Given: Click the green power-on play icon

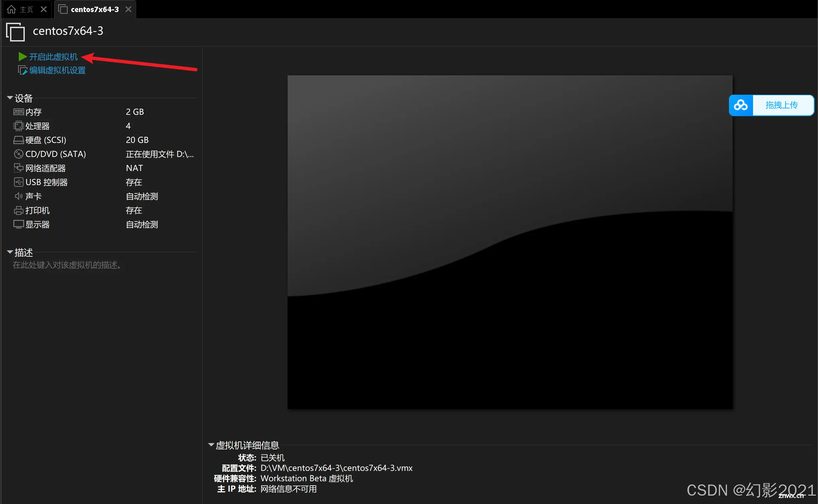Looking at the screenshot, I should [x=22, y=57].
